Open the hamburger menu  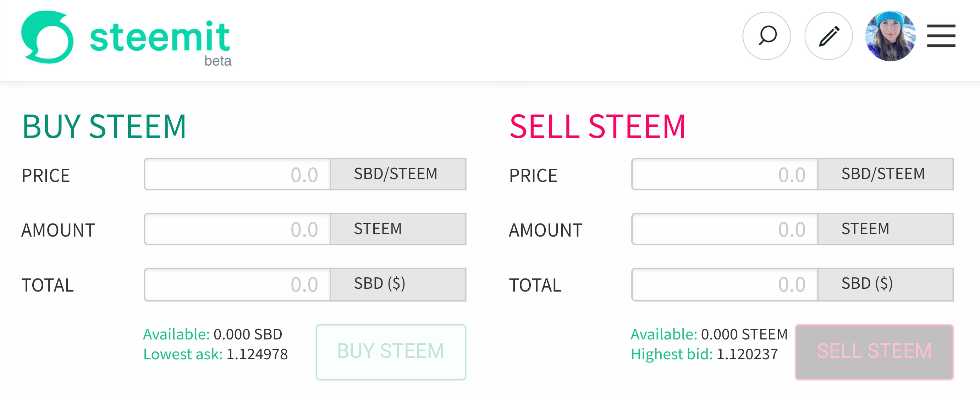tap(941, 36)
